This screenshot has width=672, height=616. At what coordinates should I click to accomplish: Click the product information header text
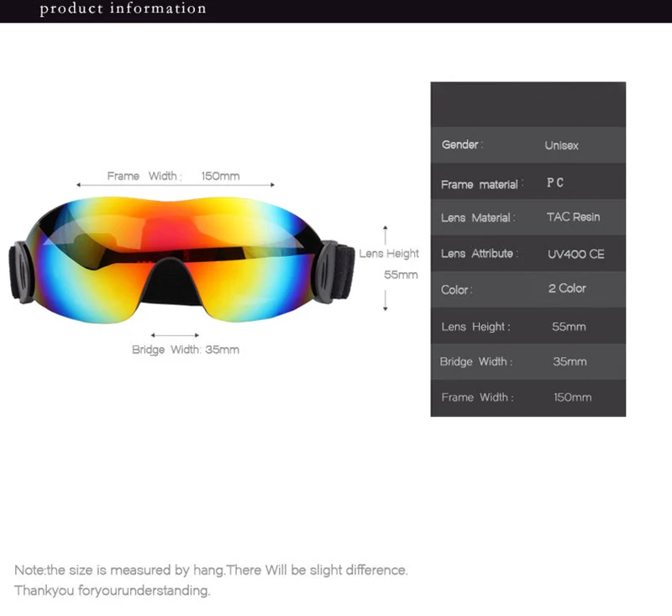pyautogui.click(x=123, y=8)
